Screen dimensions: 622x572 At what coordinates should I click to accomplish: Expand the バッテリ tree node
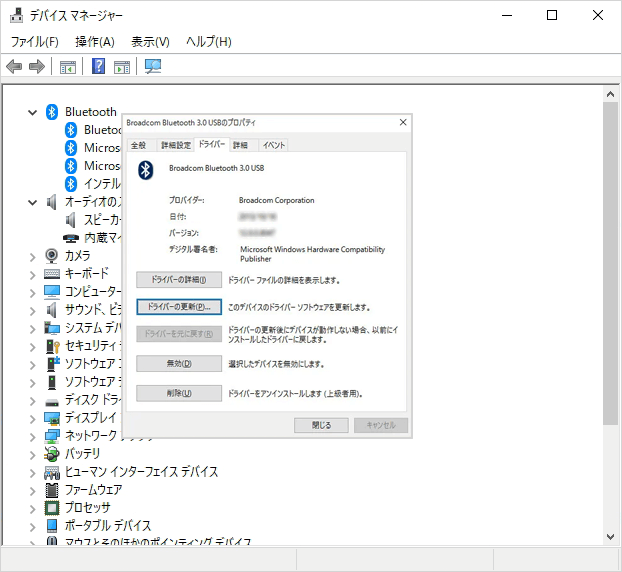[x=33, y=455]
